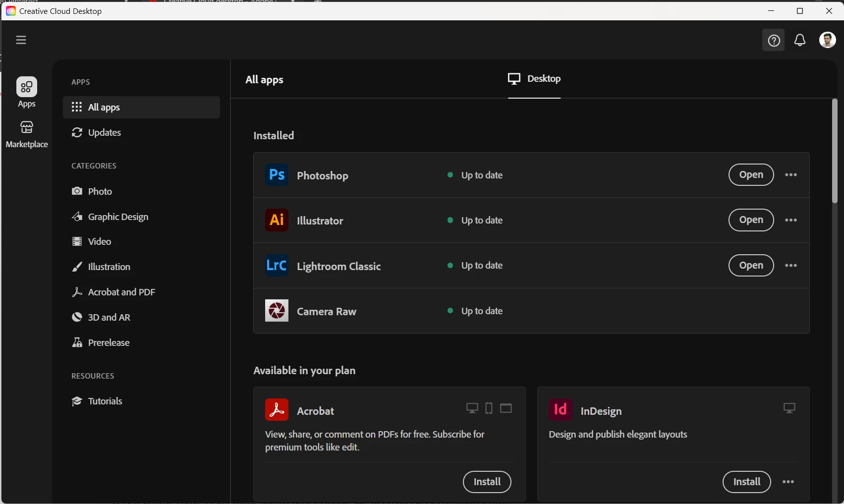Click the All apps page heading
This screenshot has height=504, width=844.
click(265, 80)
